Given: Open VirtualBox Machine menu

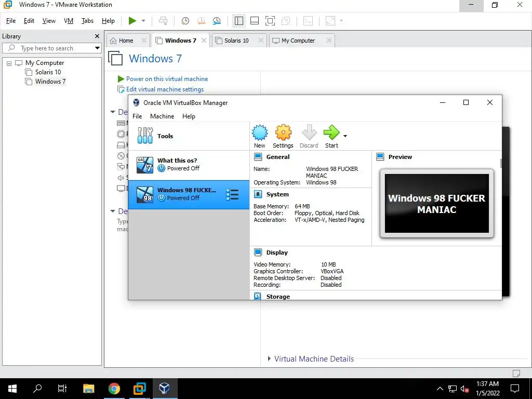Looking at the screenshot, I should pos(162,116).
